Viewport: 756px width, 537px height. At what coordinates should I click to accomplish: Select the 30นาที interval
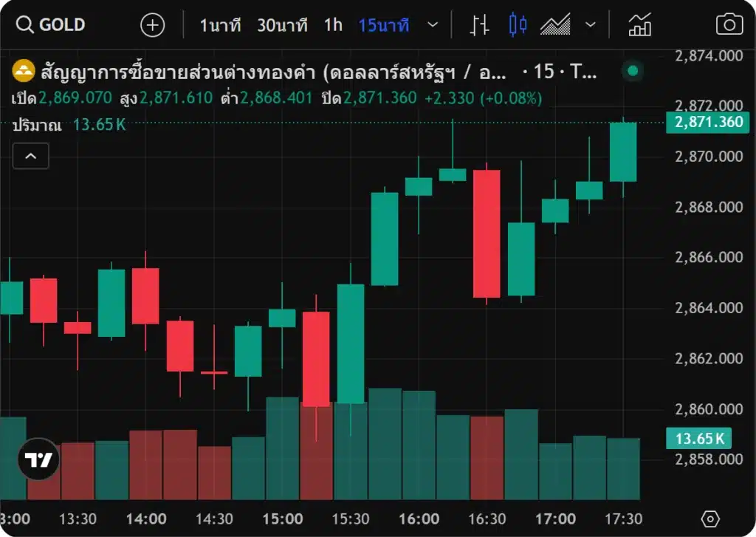[282, 25]
